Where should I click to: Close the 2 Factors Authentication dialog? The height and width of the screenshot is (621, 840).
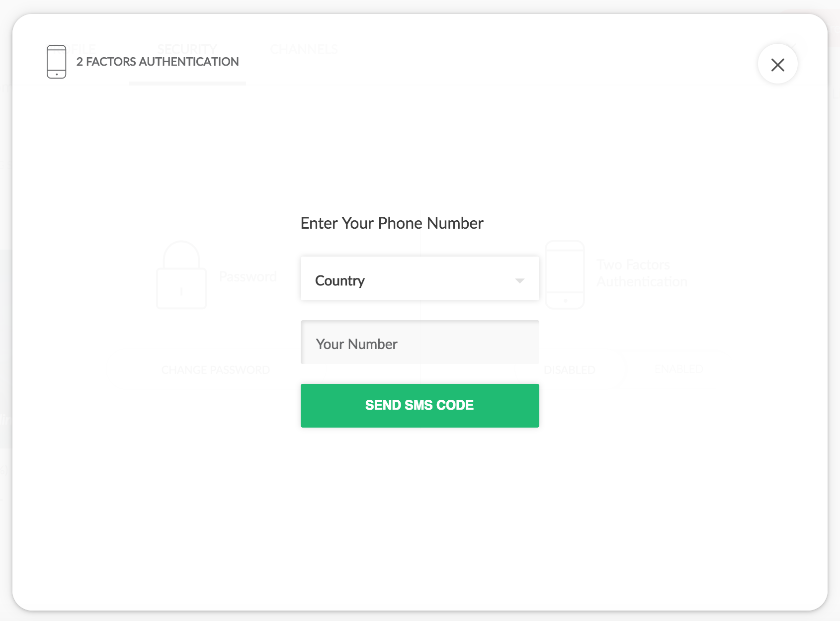click(x=777, y=64)
